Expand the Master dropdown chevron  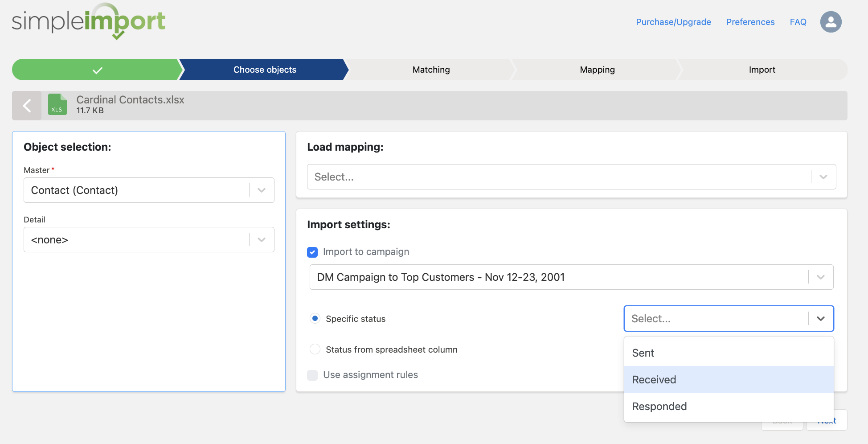click(x=262, y=190)
